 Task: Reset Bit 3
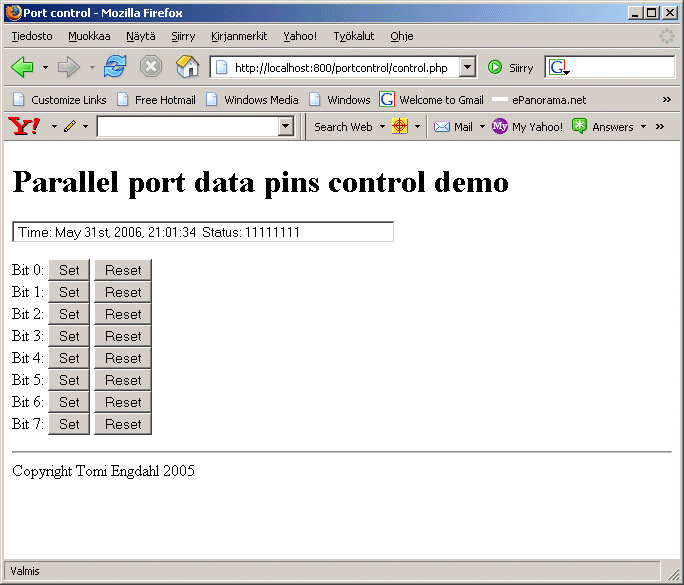[x=123, y=336]
